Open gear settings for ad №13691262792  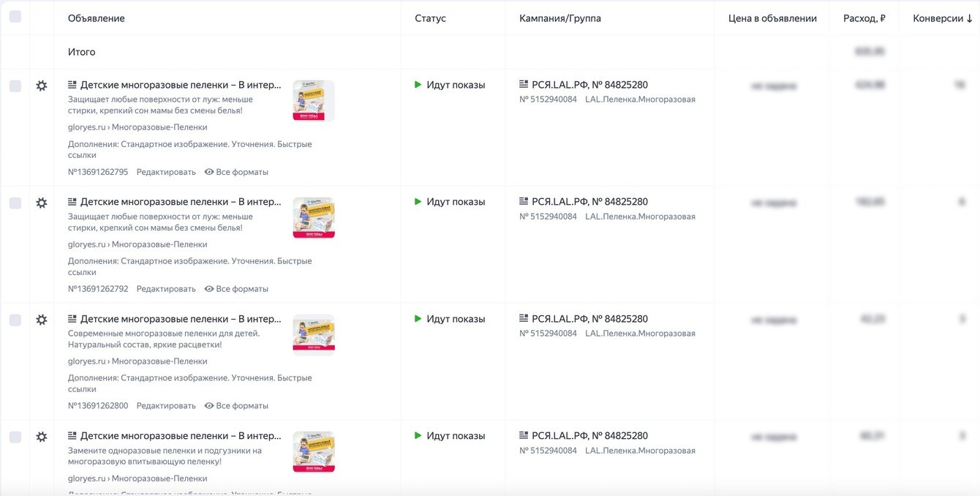(42, 203)
